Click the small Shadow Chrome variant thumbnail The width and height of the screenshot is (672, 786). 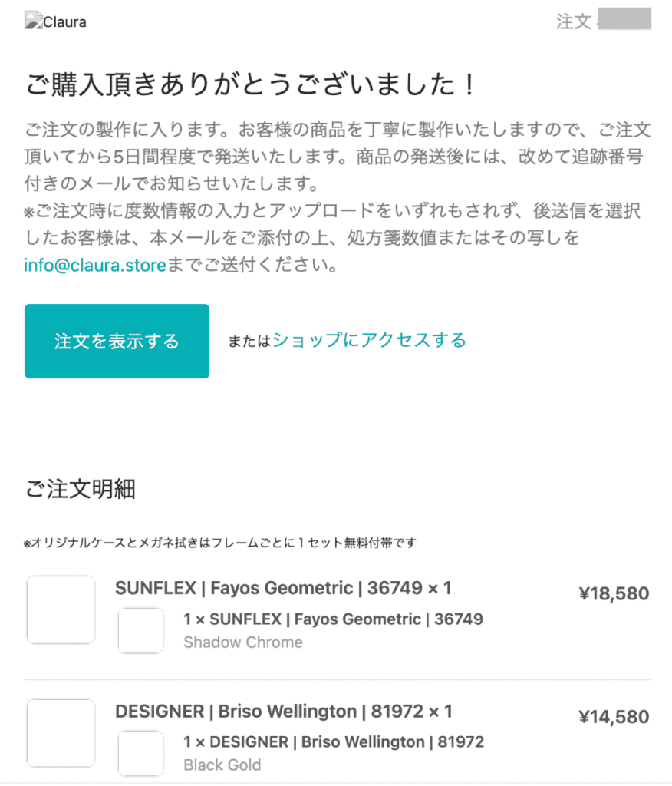pos(140,630)
